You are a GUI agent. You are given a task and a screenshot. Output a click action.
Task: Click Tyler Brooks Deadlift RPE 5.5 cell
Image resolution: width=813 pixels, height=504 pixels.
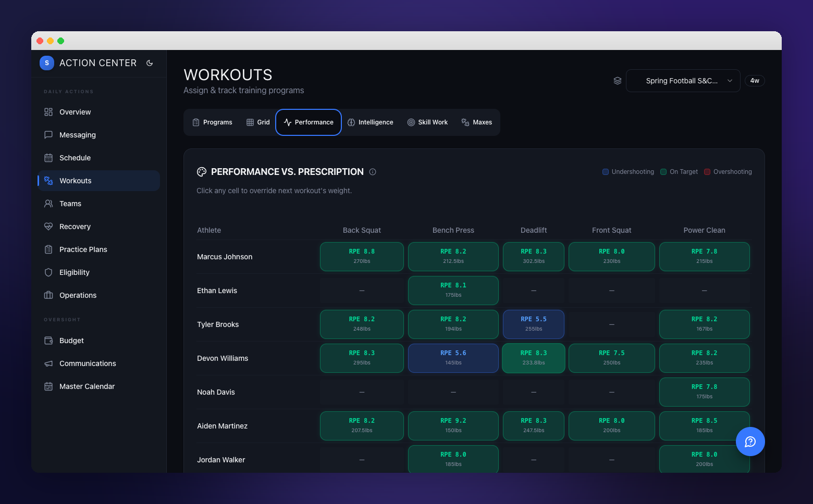[x=534, y=324]
